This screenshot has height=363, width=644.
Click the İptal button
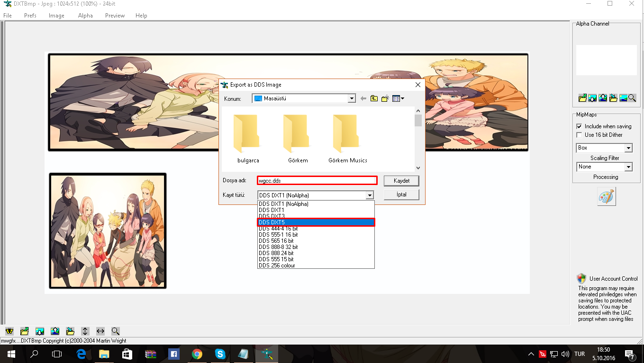point(401,195)
